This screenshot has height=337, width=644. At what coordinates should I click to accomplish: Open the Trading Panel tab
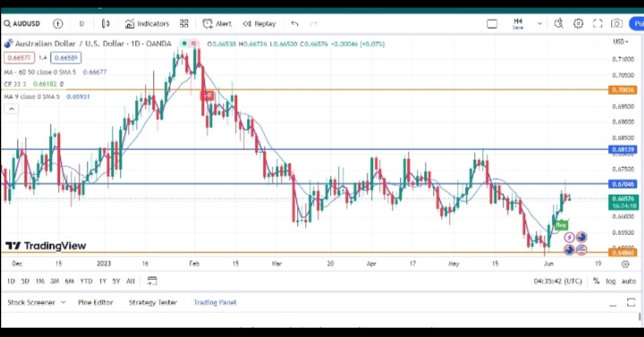point(215,302)
